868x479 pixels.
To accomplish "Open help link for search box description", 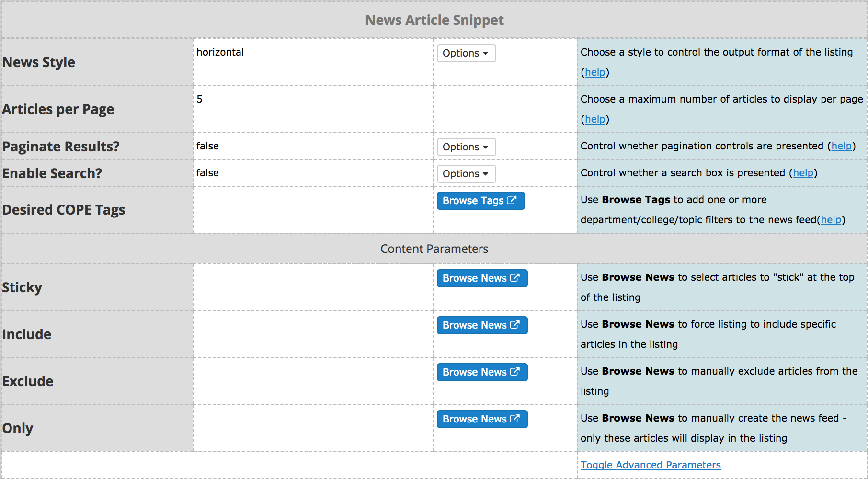I will pyautogui.click(x=803, y=173).
